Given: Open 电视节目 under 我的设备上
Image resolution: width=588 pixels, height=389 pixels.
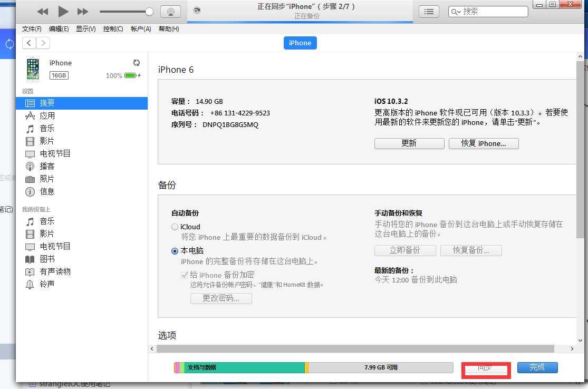Looking at the screenshot, I should (x=82, y=247).
